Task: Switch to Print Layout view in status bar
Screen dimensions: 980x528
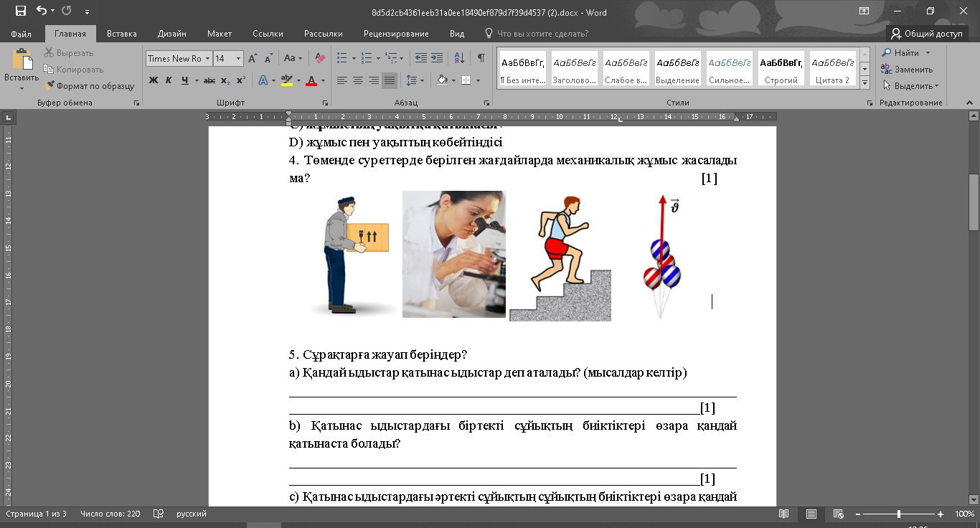Action: click(811, 514)
